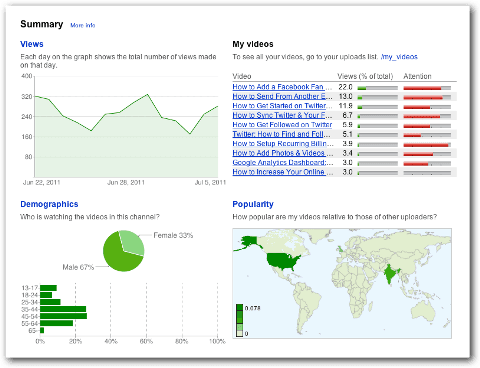The image size is (480, 368).
Task: Open video 'How to Get Followed on Twitter'
Action: coord(282,125)
